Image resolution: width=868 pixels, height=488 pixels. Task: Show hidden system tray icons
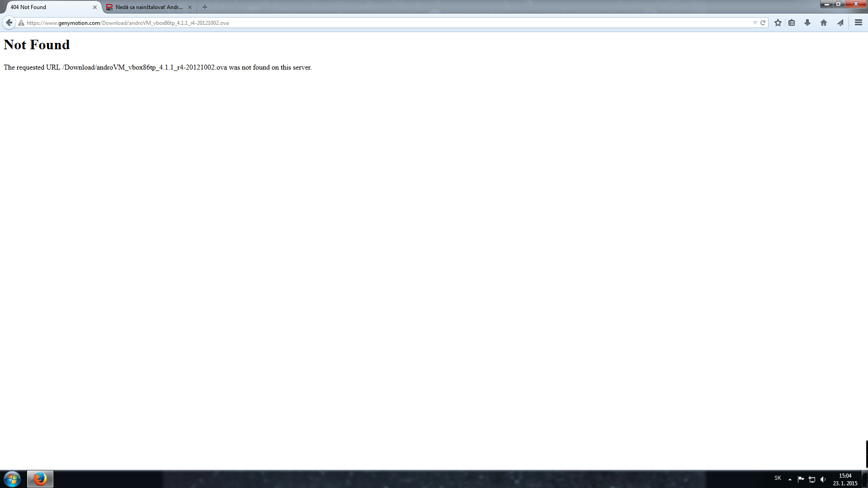pyautogui.click(x=790, y=479)
